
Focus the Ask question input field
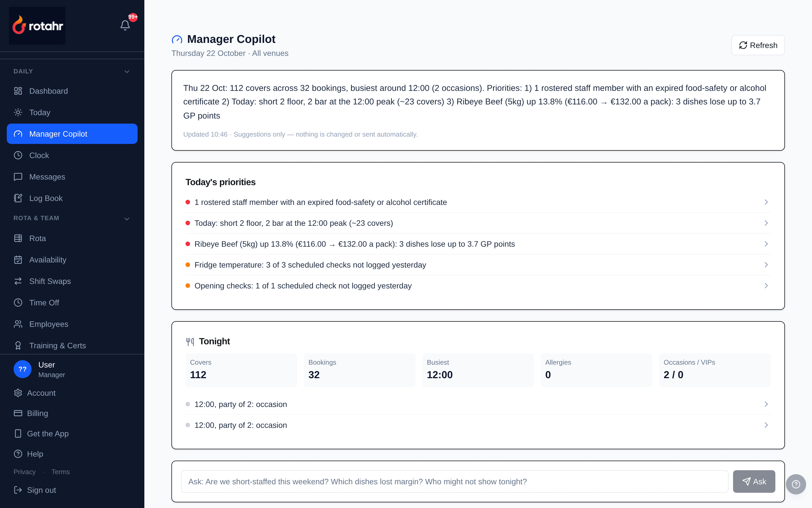click(x=455, y=481)
